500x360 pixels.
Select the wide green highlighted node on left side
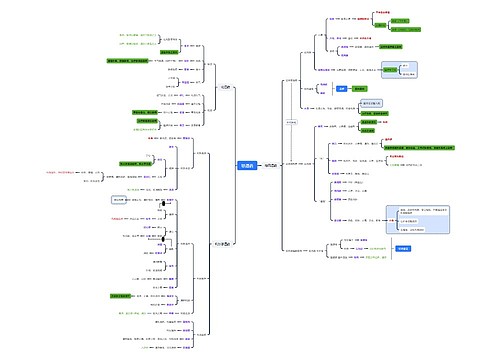[127, 61]
